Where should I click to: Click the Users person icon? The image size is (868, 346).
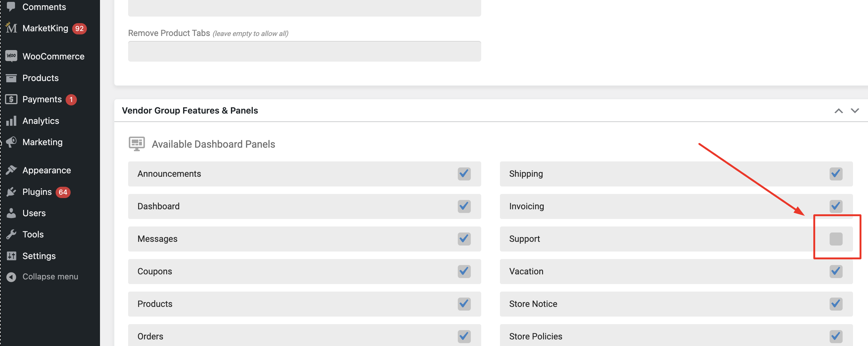[11, 213]
